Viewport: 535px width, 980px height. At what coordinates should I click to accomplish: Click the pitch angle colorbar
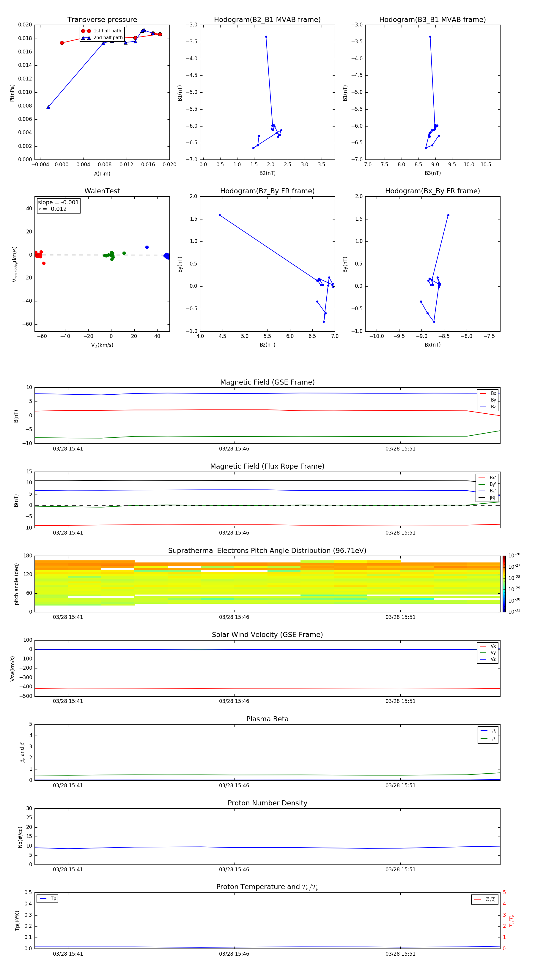coord(504,584)
